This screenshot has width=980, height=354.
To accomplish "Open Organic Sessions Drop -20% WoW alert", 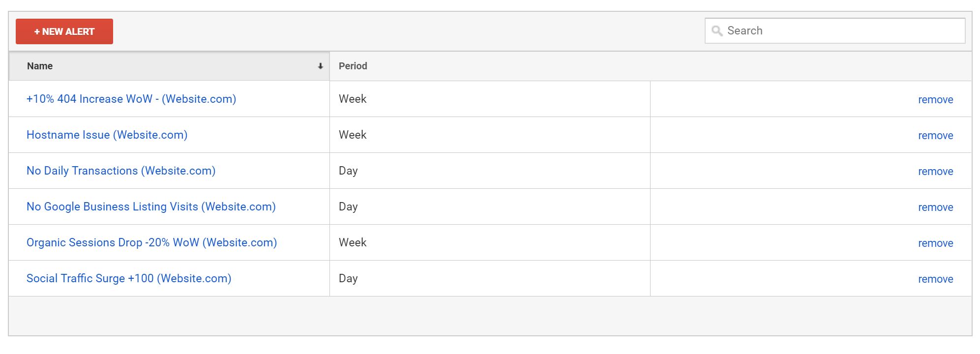I will pyautogui.click(x=151, y=242).
